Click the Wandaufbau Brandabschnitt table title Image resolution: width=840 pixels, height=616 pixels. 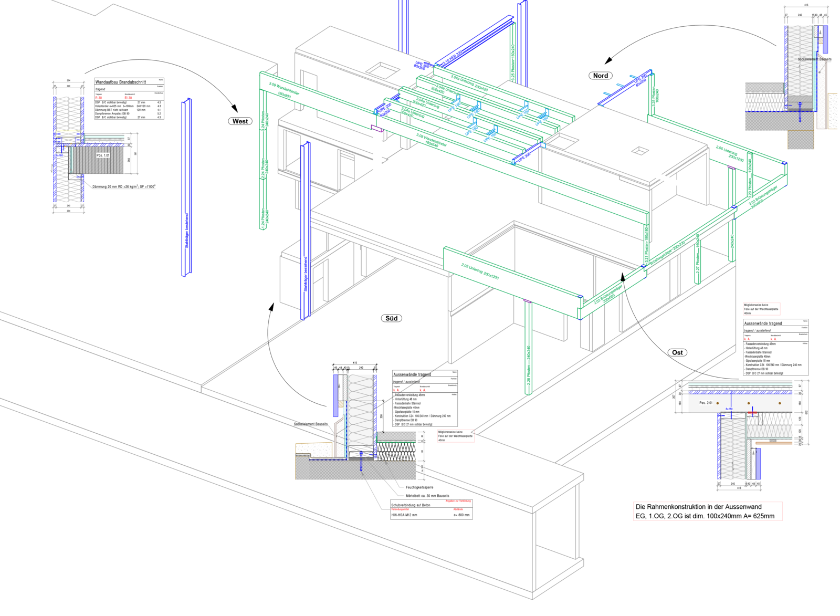coord(120,82)
